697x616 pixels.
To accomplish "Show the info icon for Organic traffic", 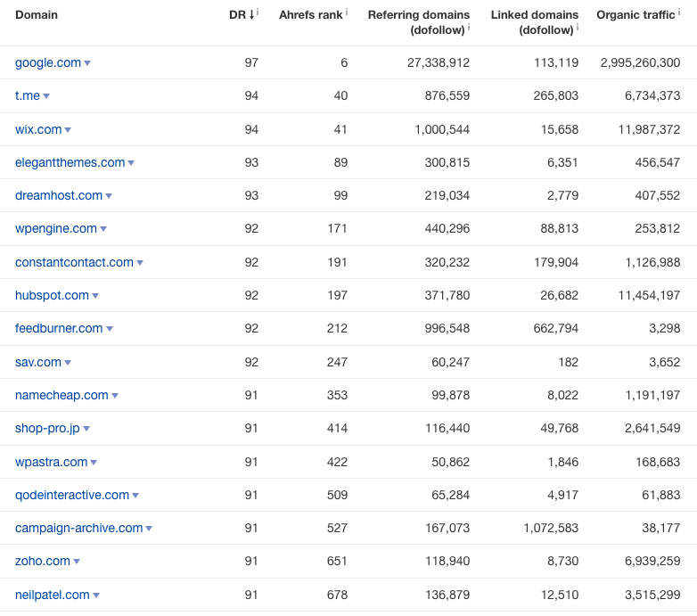I will pyautogui.click(x=679, y=12).
